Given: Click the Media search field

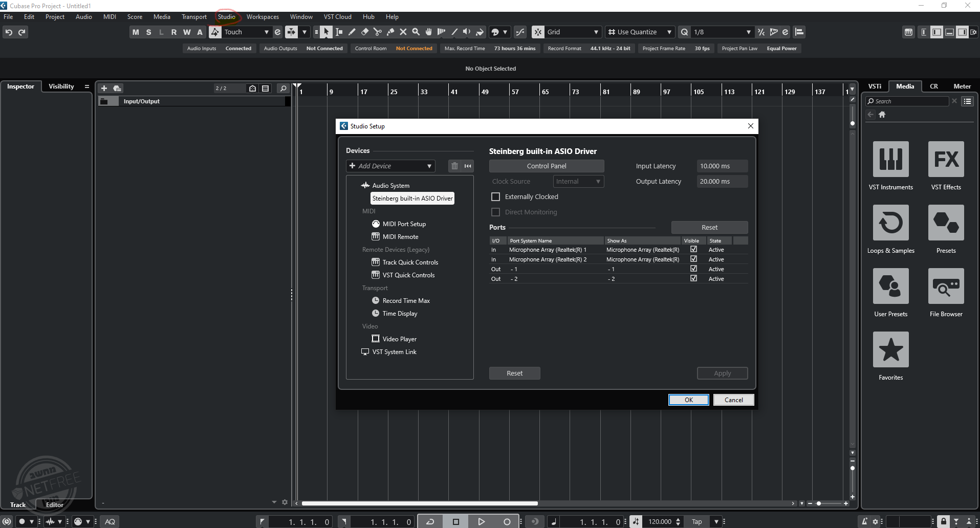Looking at the screenshot, I should (x=907, y=101).
